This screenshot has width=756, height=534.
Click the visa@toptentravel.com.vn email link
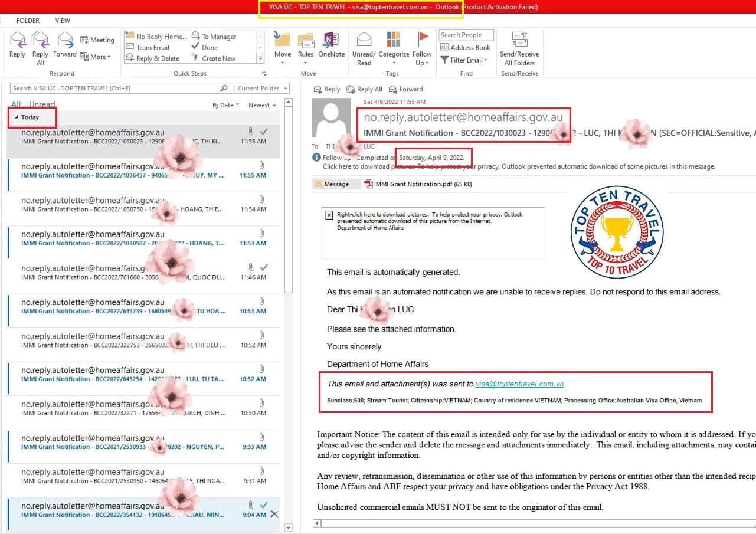coord(519,384)
